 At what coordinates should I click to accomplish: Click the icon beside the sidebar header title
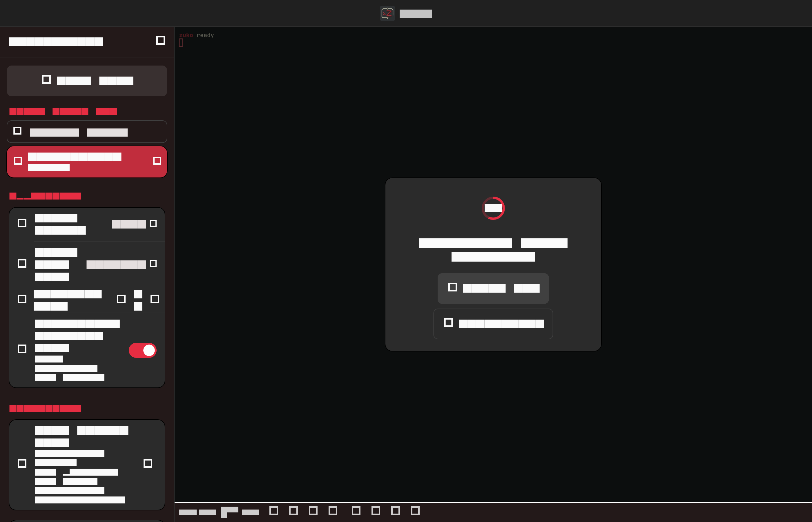(161, 40)
